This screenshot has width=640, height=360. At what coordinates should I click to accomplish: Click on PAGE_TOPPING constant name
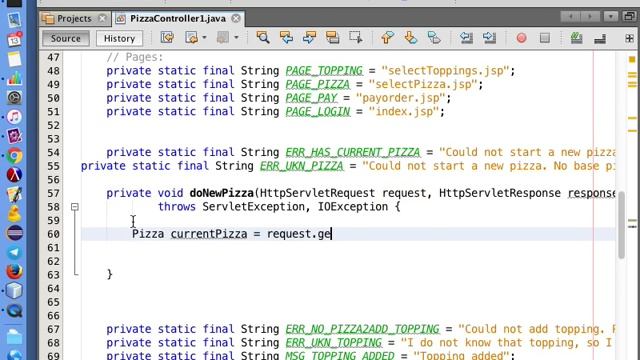324,71
